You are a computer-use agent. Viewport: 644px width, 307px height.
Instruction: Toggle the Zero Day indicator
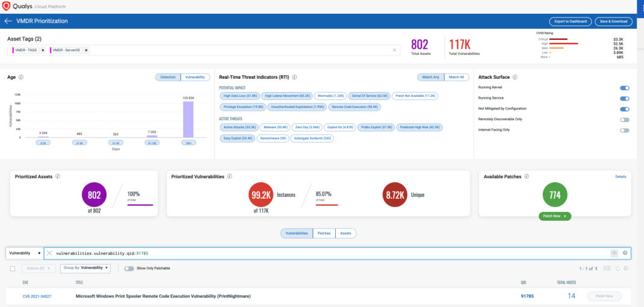(307, 128)
